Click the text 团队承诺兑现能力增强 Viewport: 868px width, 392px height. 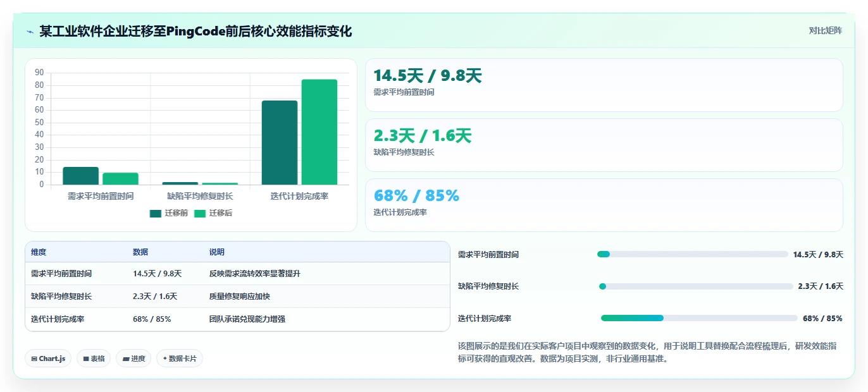pos(247,319)
